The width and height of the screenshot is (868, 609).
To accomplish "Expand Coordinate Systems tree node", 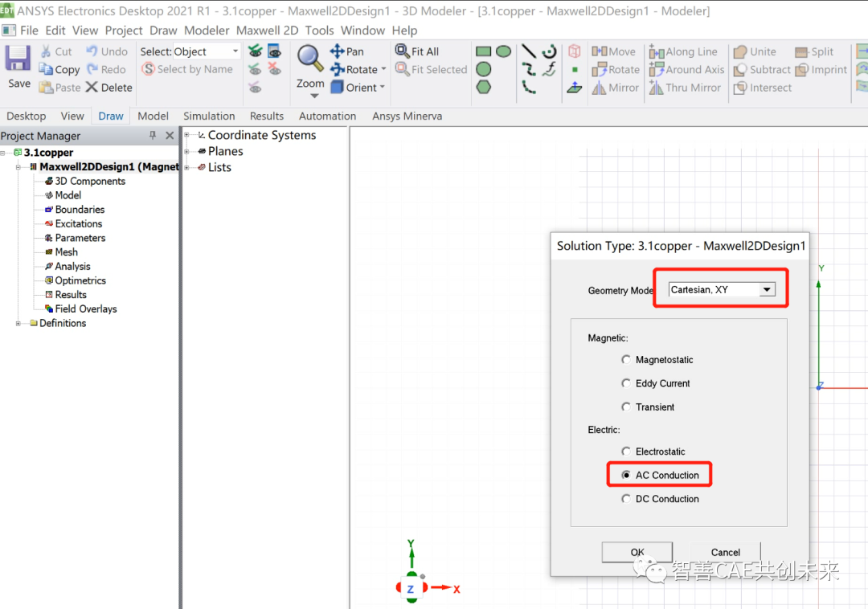I will coord(187,135).
